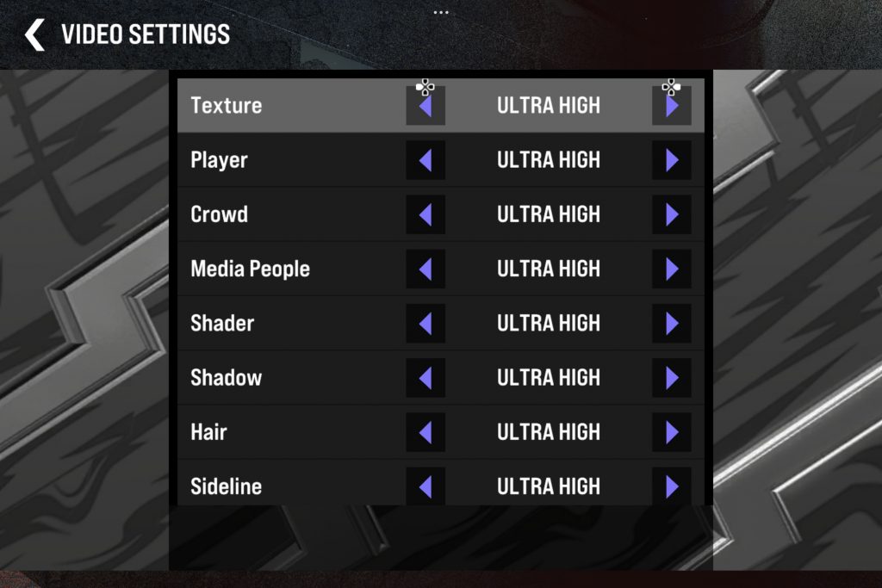Go back from Video Settings
The width and height of the screenshot is (882, 588).
coord(34,35)
